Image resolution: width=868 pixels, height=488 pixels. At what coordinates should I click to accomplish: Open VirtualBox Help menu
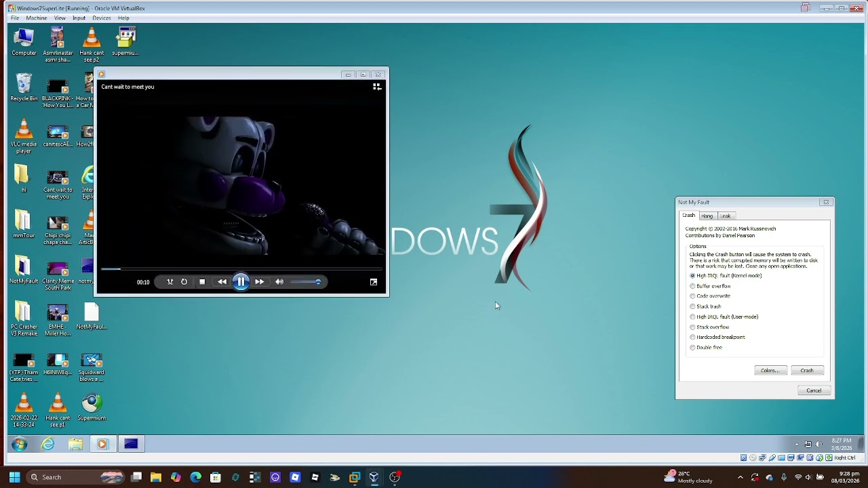pos(123,18)
